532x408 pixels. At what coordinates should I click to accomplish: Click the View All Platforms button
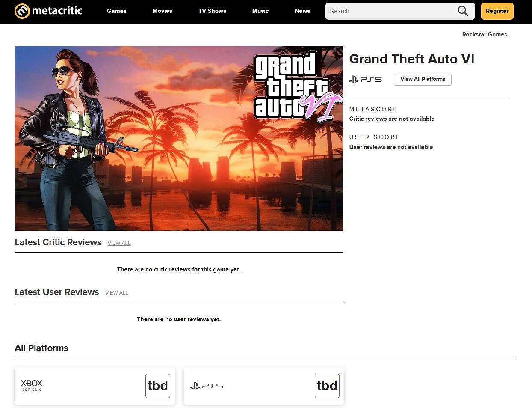point(422,79)
